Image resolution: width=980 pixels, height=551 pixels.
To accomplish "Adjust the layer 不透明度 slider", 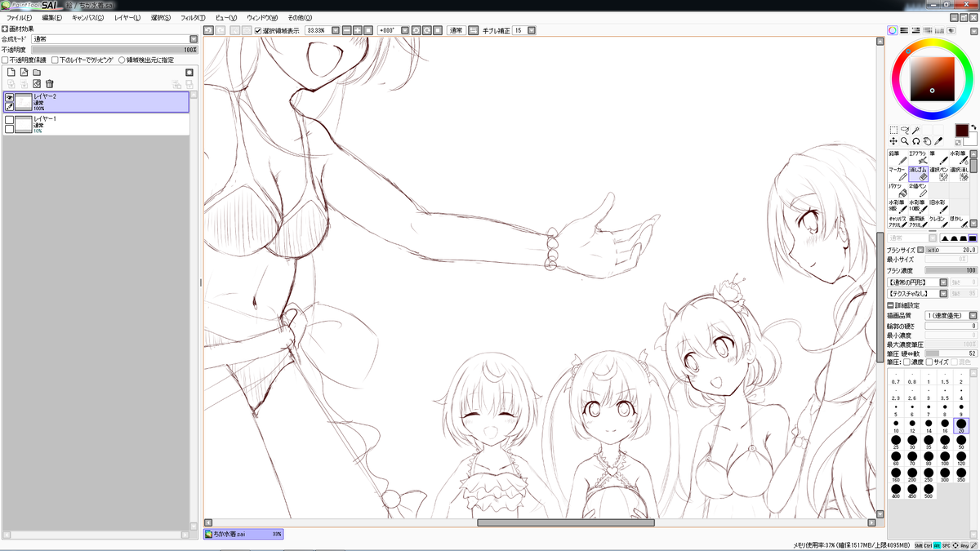I will pos(116,49).
